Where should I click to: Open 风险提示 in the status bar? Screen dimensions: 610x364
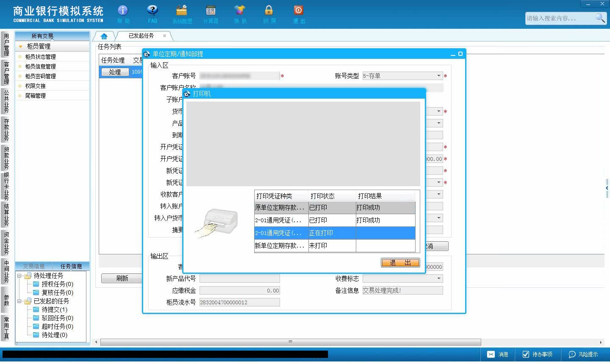pos(583,354)
